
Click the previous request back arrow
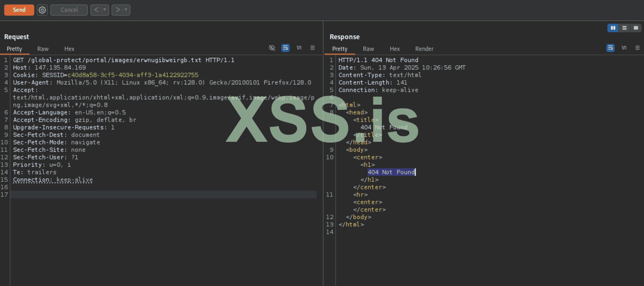(96, 10)
